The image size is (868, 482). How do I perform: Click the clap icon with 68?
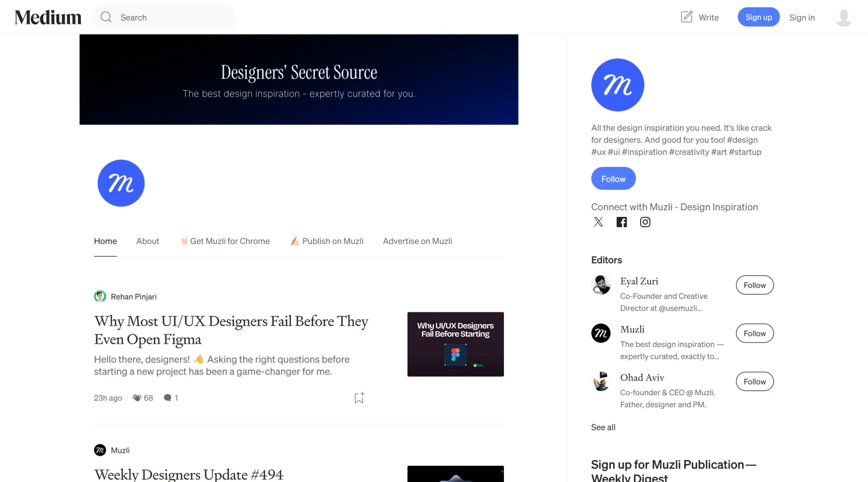tap(137, 398)
